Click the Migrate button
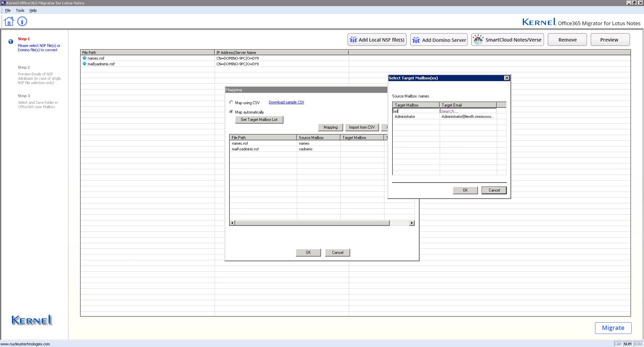 (613, 328)
